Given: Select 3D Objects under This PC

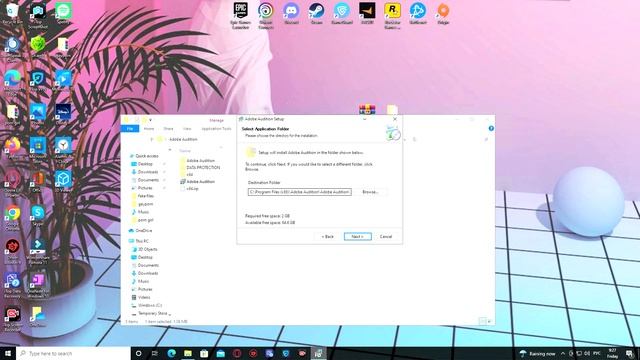Looking at the screenshot, I should tap(144, 249).
